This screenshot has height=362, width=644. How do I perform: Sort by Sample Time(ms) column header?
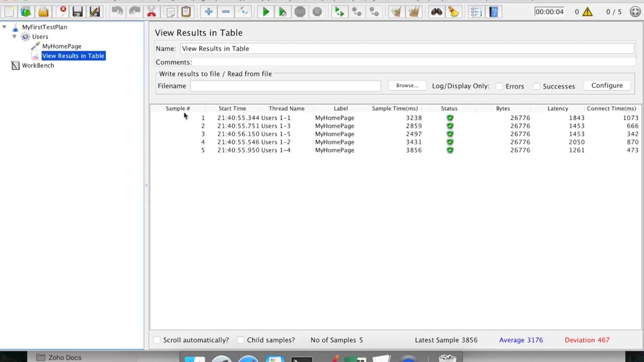click(x=394, y=109)
